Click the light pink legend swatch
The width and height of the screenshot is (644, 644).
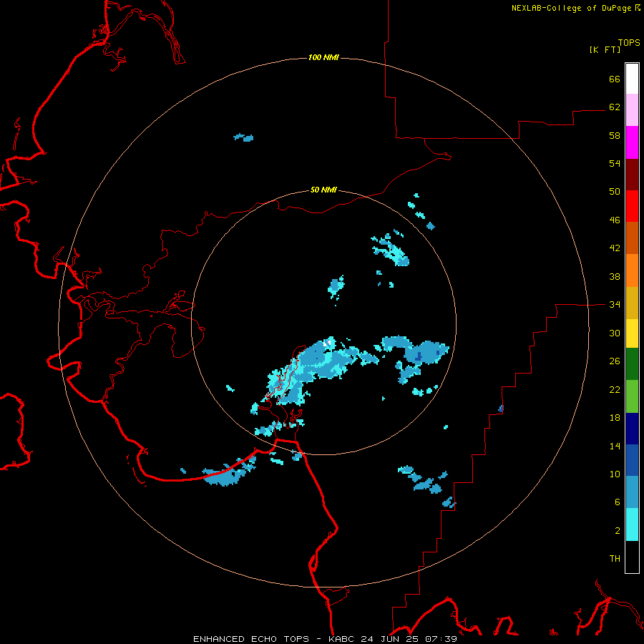(x=632, y=109)
